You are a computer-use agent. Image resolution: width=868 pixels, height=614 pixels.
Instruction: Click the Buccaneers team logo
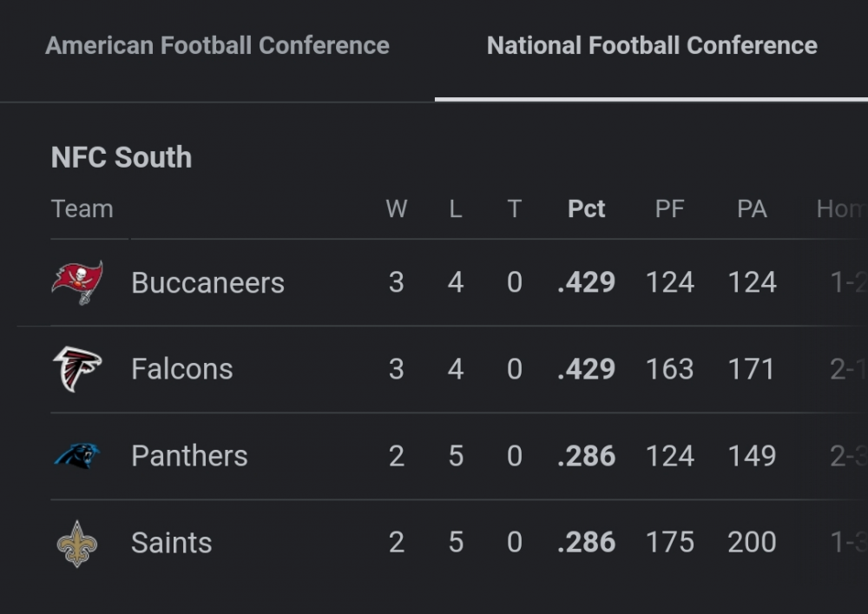77,282
